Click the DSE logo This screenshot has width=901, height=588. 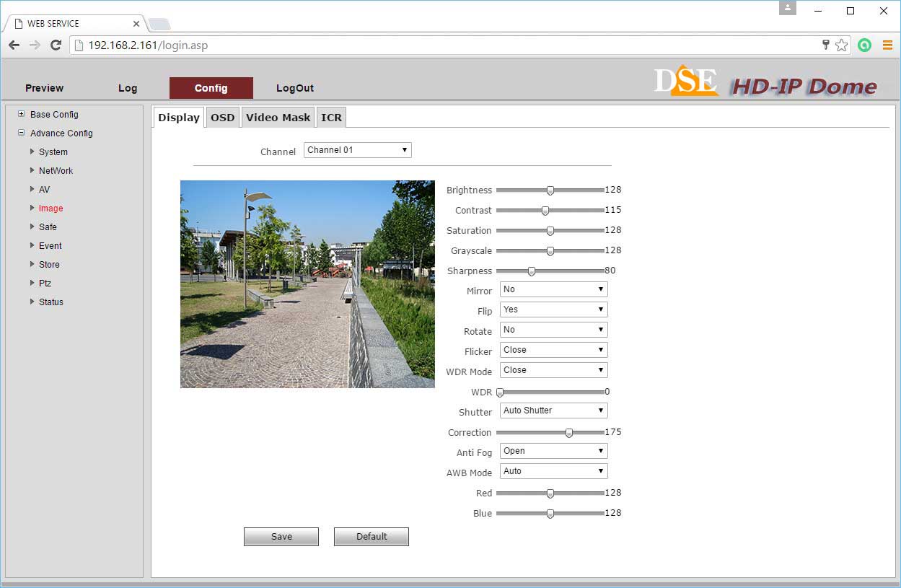click(686, 82)
